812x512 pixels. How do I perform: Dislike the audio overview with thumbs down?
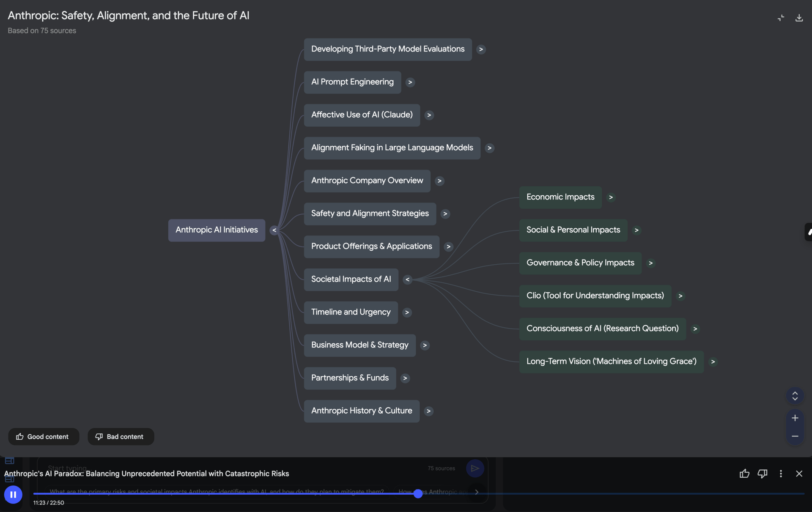763,474
